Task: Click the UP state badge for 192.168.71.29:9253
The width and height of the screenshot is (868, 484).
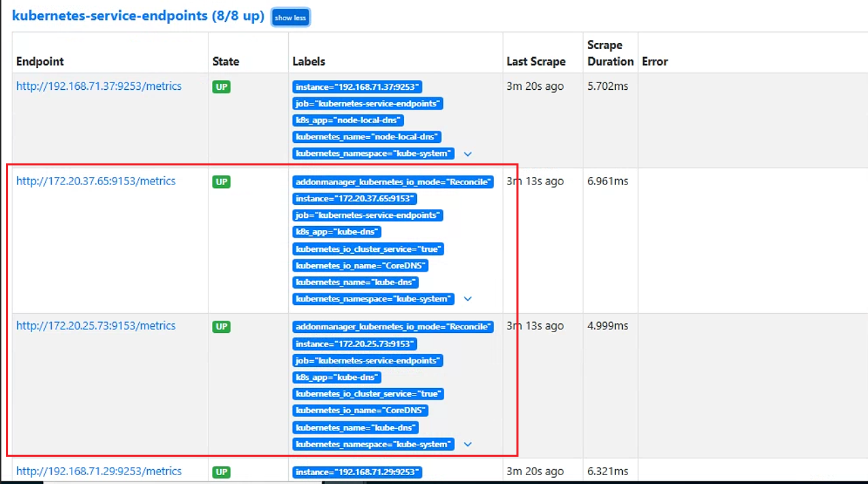Action: coord(221,472)
